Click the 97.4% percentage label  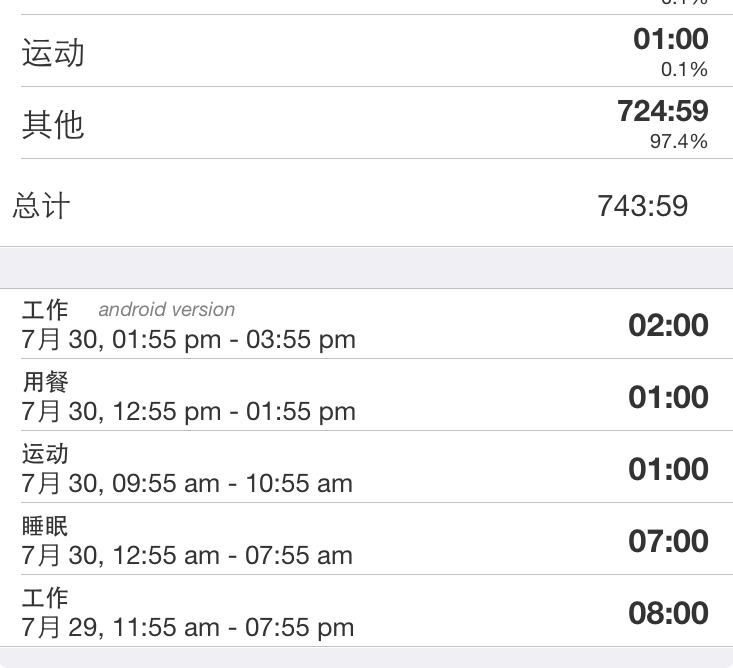[x=679, y=141]
